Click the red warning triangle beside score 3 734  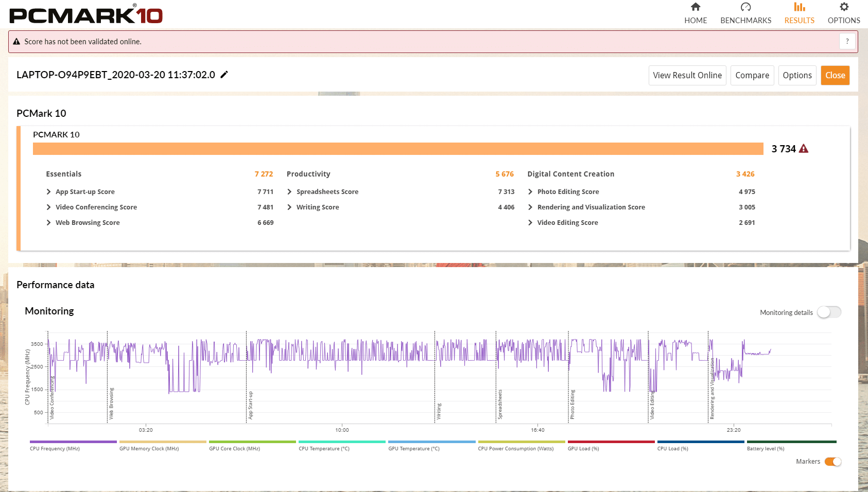pos(804,149)
